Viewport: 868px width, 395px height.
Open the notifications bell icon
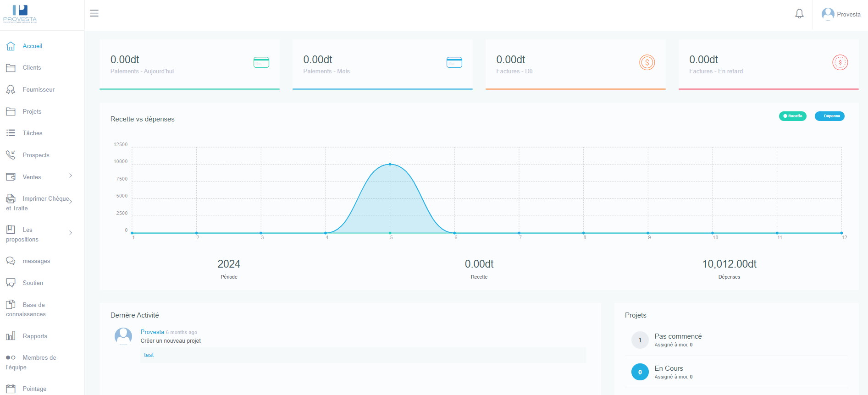(x=799, y=14)
